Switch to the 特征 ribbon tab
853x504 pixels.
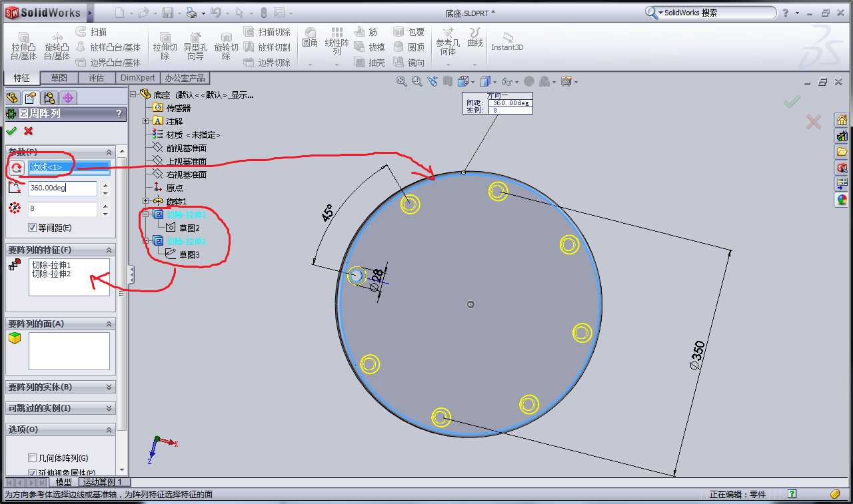pos(21,78)
